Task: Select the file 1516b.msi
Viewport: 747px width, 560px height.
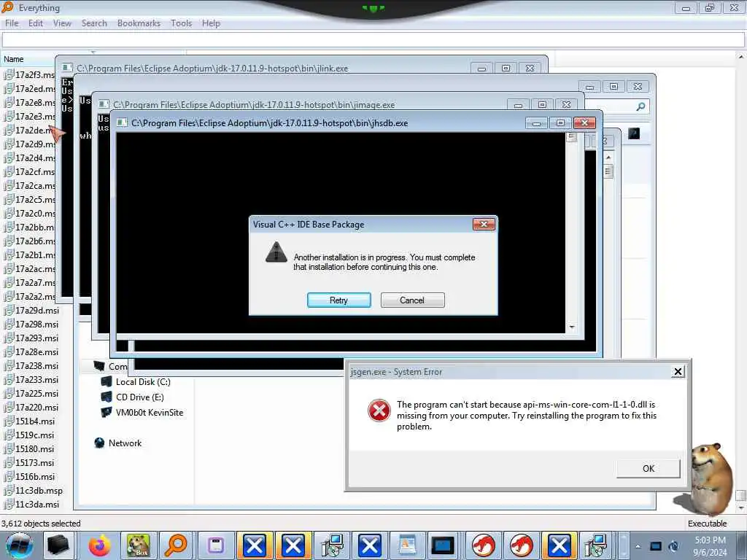Action: click(x=35, y=477)
